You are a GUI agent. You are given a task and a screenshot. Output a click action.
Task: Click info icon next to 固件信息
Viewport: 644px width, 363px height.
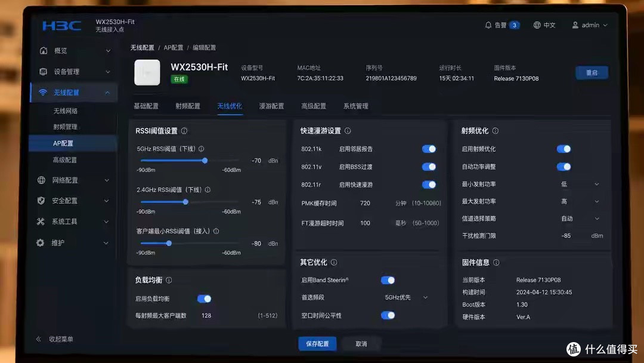pyautogui.click(x=496, y=262)
